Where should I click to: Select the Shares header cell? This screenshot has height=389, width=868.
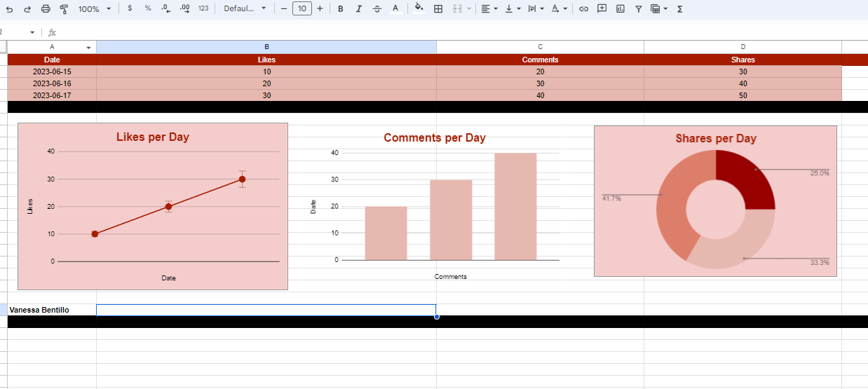click(742, 60)
